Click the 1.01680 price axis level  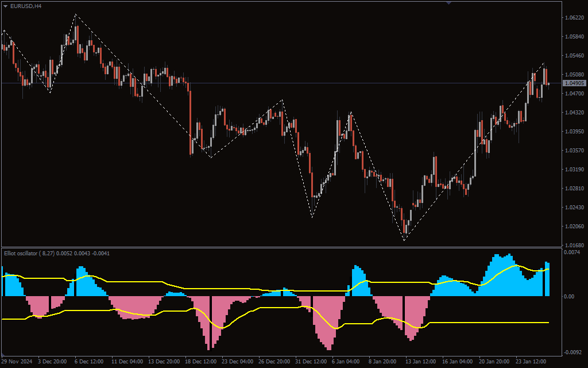point(574,245)
